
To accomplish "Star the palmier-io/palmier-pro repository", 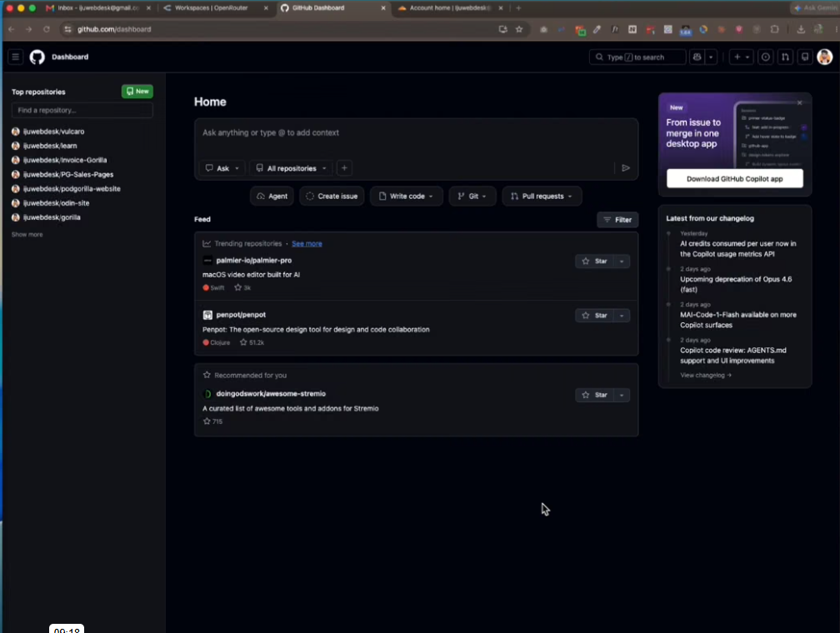I will pyautogui.click(x=595, y=262).
